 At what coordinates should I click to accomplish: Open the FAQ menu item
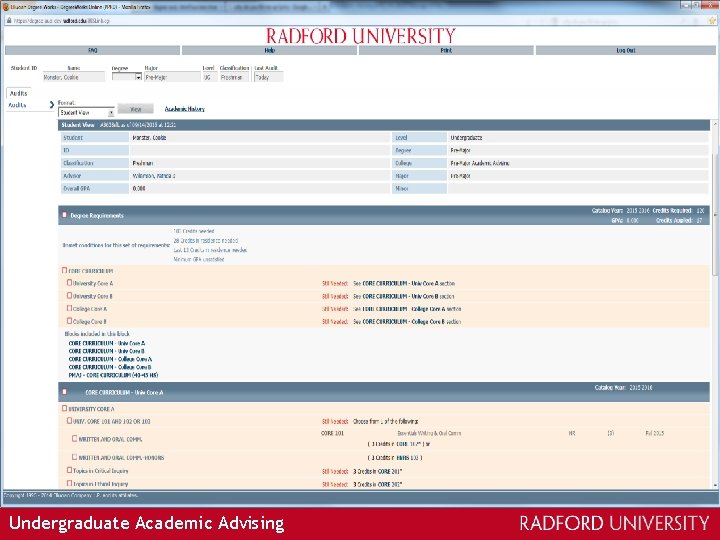92,51
